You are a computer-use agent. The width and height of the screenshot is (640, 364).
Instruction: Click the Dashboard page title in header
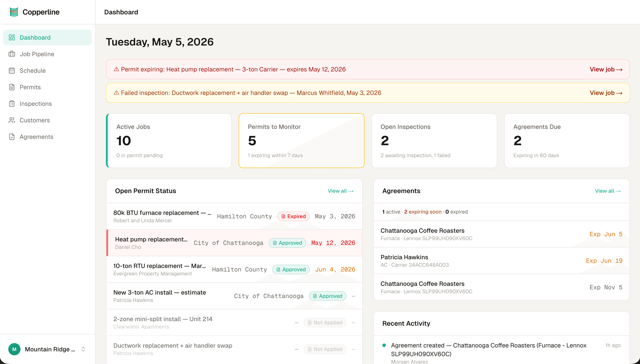(x=121, y=12)
